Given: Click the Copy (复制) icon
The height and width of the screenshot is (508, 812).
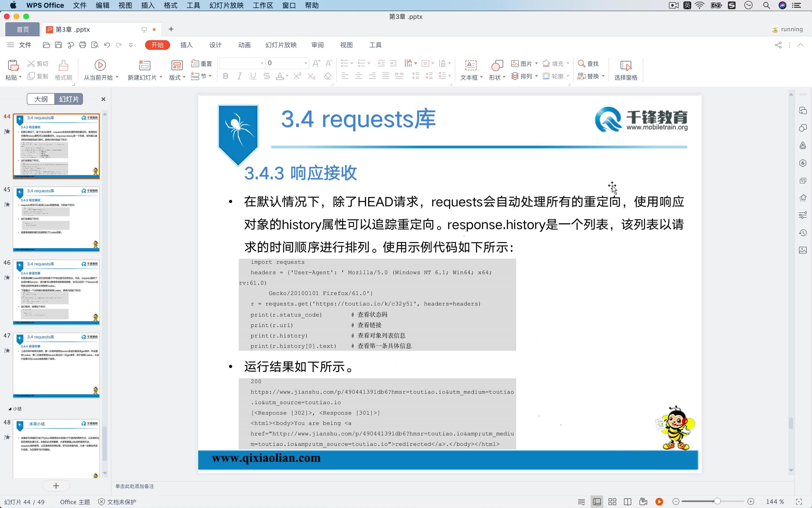Looking at the screenshot, I should 38,76.
